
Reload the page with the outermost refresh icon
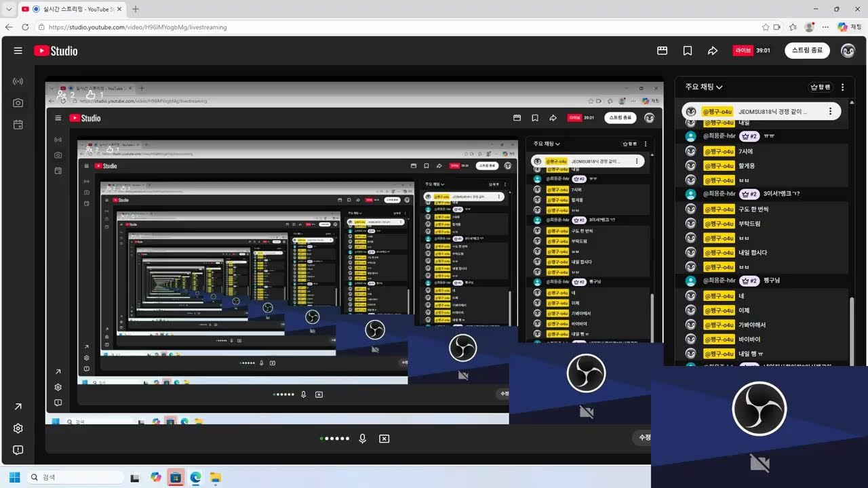tap(26, 27)
